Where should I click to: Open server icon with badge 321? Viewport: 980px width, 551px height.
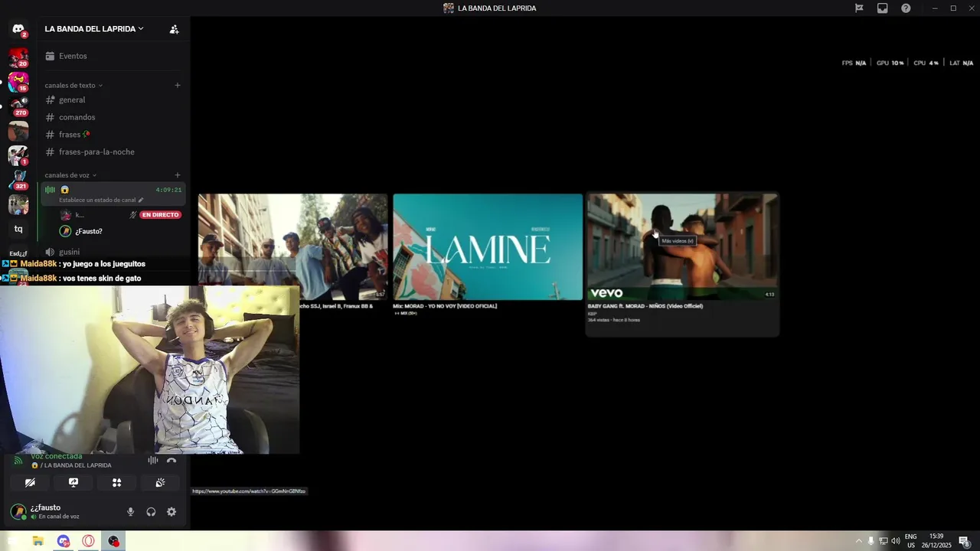[18, 180]
